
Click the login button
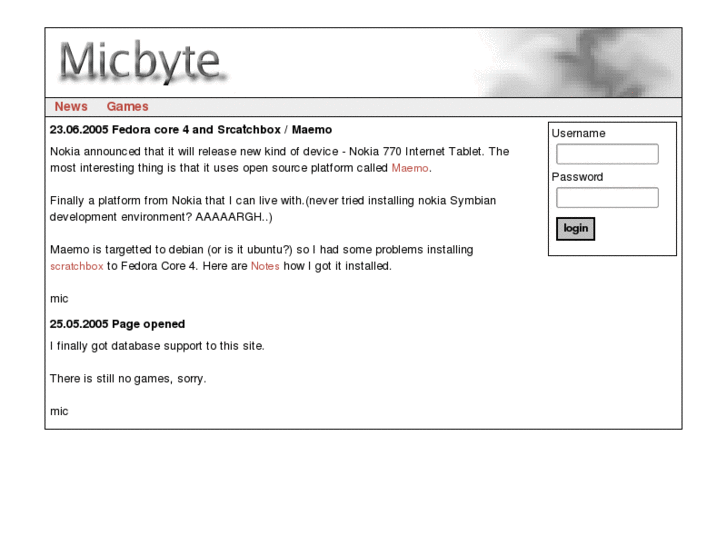575,229
